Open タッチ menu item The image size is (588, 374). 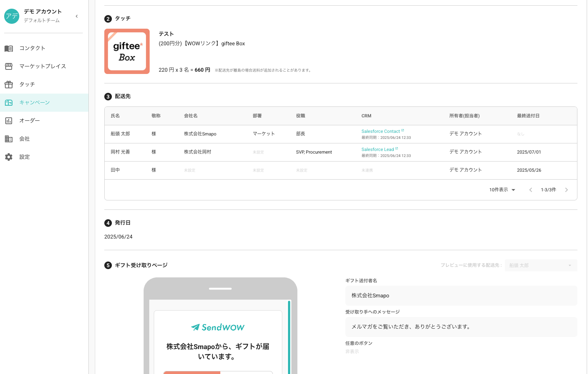[44, 85]
